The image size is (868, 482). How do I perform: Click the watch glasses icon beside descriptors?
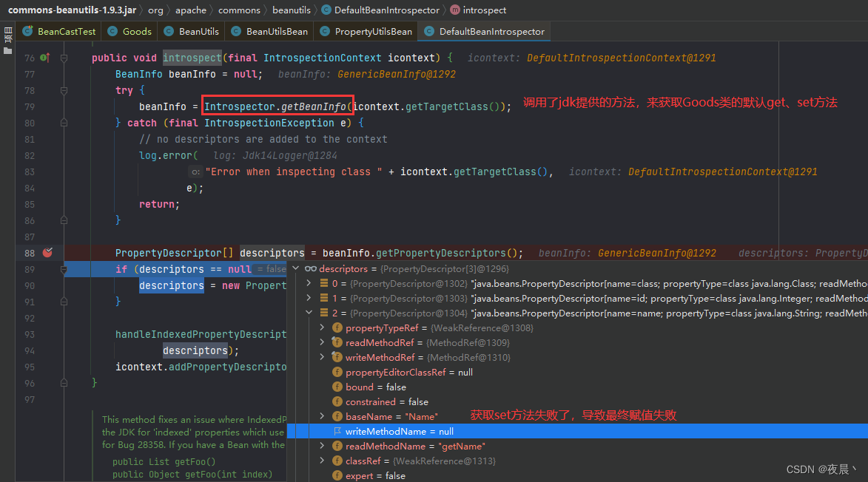tap(311, 268)
